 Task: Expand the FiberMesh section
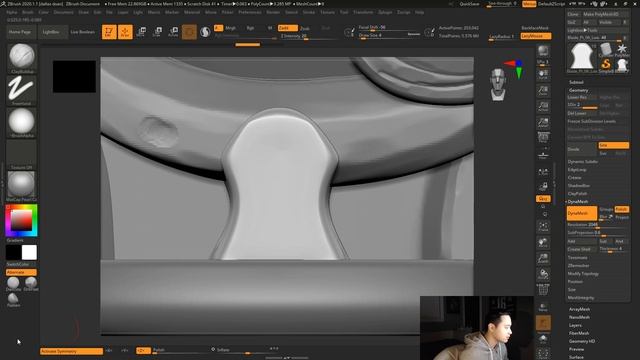(x=579, y=333)
